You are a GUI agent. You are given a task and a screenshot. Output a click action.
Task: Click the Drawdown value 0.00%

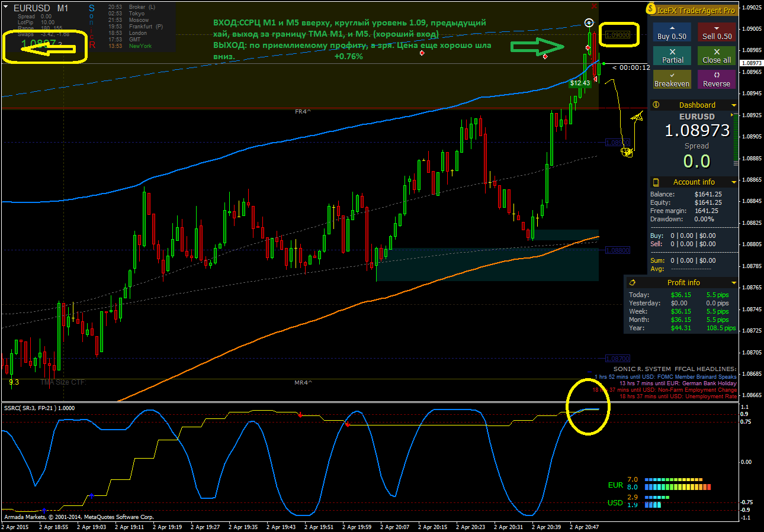(x=704, y=219)
